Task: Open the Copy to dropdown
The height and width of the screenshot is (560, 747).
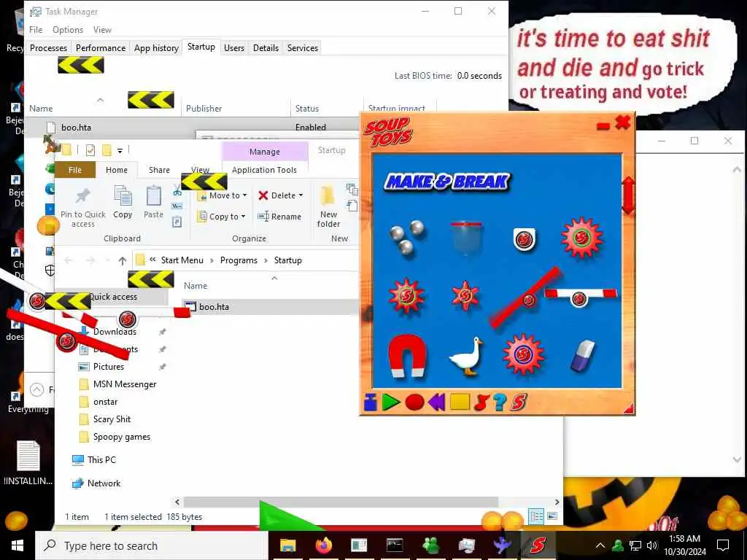Action: tap(222, 216)
